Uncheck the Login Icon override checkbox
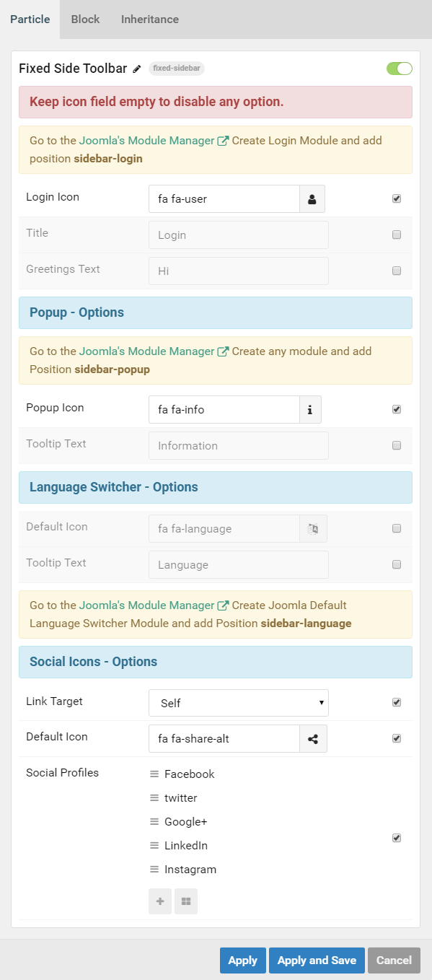 [397, 199]
